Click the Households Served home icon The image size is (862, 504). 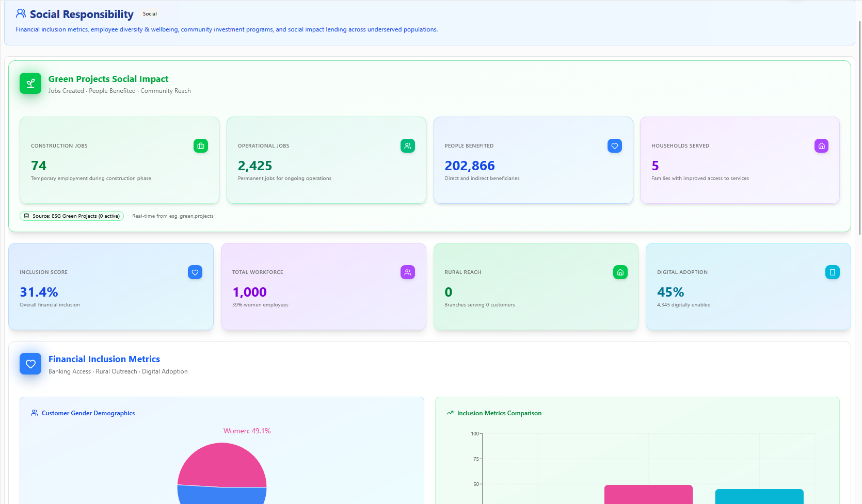click(x=821, y=146)
